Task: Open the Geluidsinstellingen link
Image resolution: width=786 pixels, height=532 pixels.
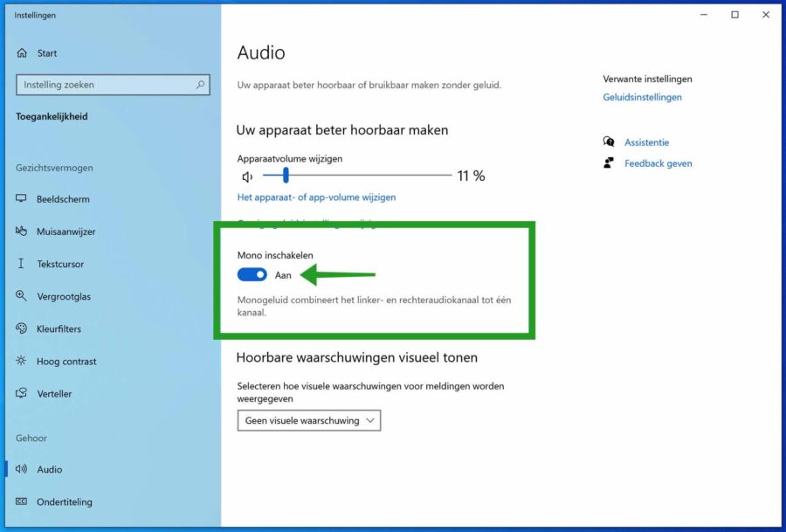Action: (645, 97)
